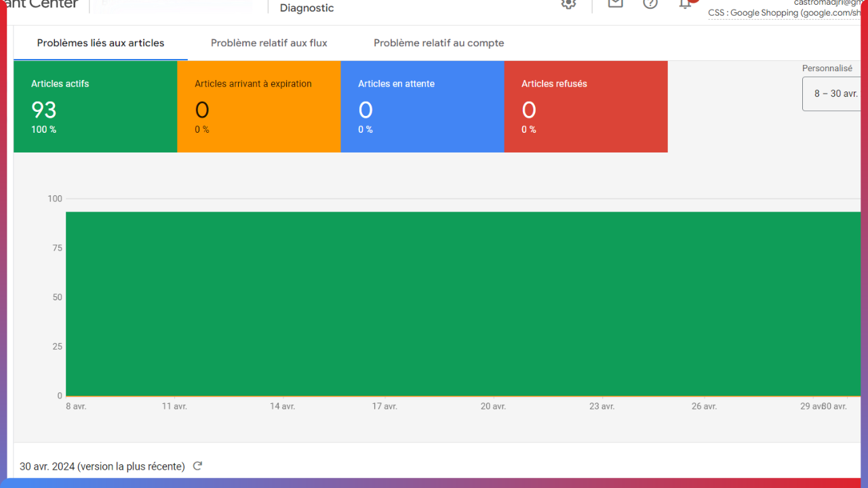This screenshot has height=488, width=868.
Task: Click the 30 avr. 2024 version label
Action: (102, 466)
